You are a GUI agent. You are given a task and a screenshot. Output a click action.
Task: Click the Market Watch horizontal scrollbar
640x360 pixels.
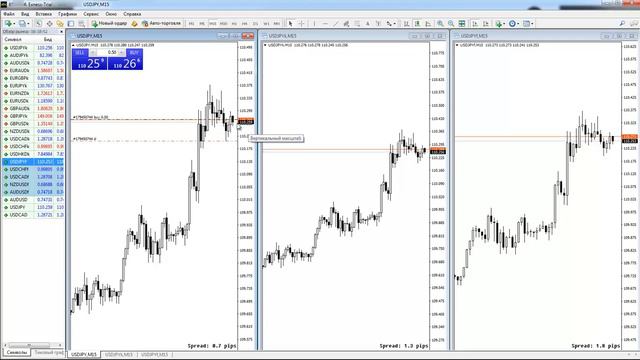coord(33,345)
